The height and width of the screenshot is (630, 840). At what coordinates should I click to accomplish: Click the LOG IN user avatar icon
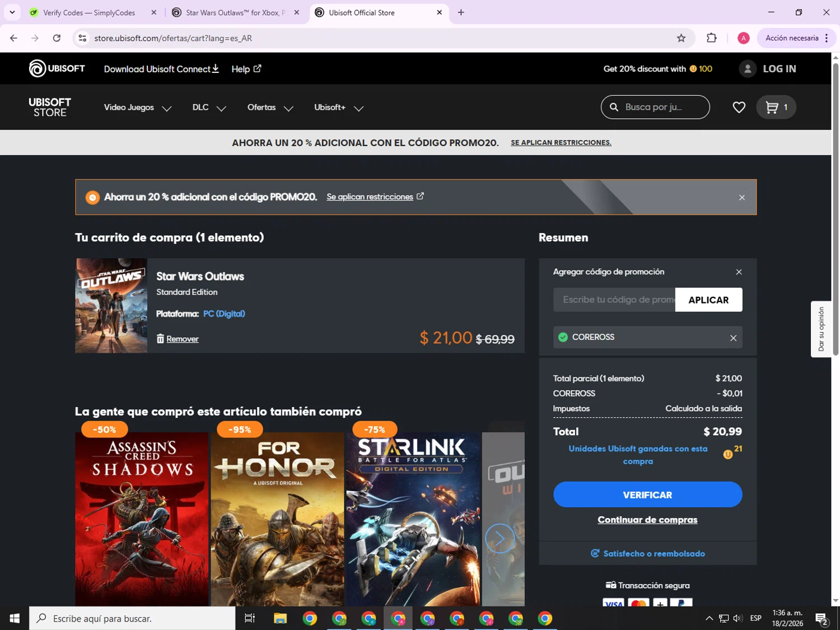(747, 68)
